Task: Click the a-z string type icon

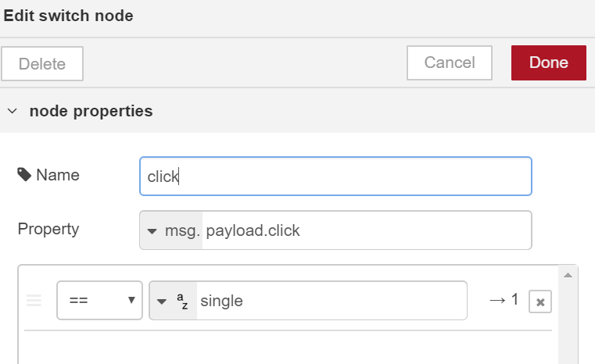Action: (x=182, y=301)
